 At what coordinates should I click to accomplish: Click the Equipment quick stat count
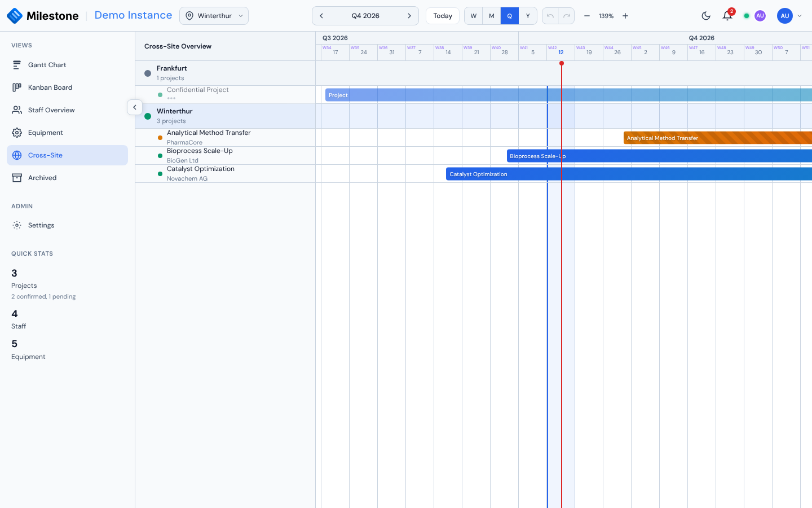(x=14, y=344)
